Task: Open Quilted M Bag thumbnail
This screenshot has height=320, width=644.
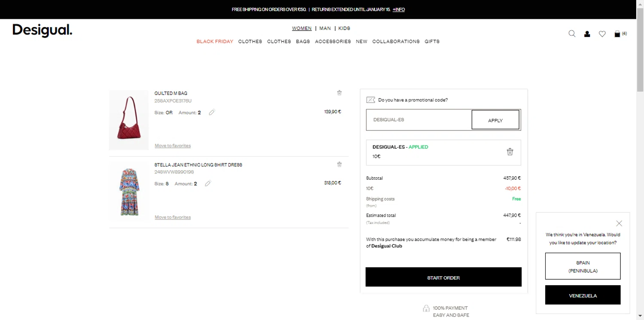Action: tap(129, 120)
